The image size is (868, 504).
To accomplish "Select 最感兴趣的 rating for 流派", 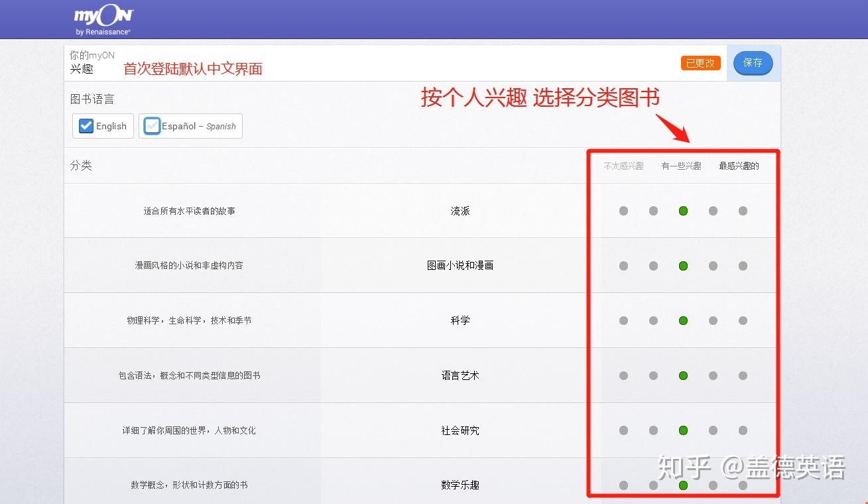I will 743,211.
